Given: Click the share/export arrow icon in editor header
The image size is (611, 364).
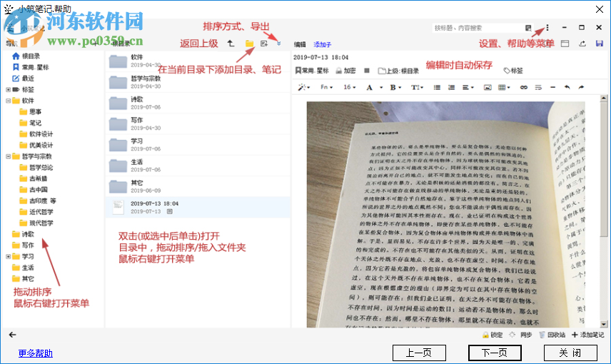Looking at the screenshot, I should [582, 44].
